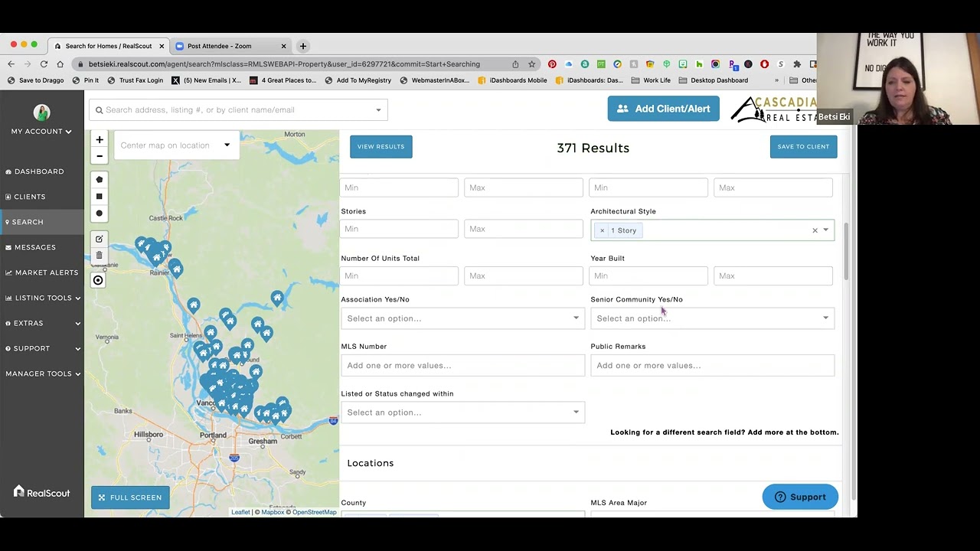
Task: Click browser back arrow
Action: [11, 64]
